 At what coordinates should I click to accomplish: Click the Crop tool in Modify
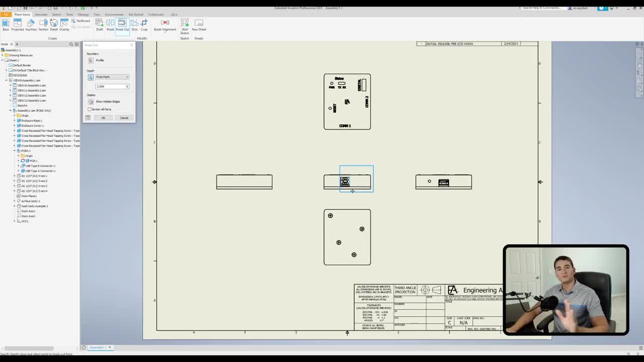point(144,24)
